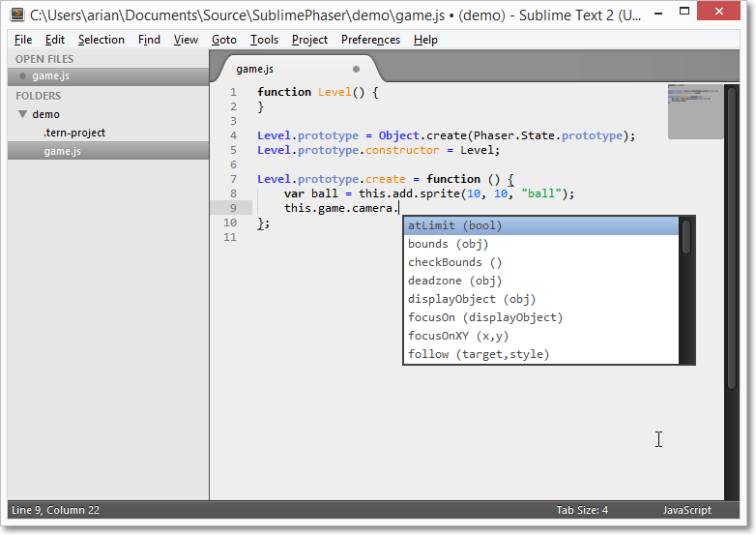Image resolution: width=756 pixels, height=535 pixels.
Task: Select game.js under Open Files
Action: [x=108, y=76]
